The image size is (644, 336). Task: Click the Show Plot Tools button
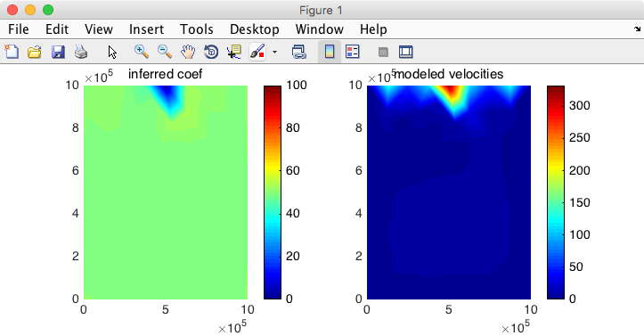click(406, 52)
